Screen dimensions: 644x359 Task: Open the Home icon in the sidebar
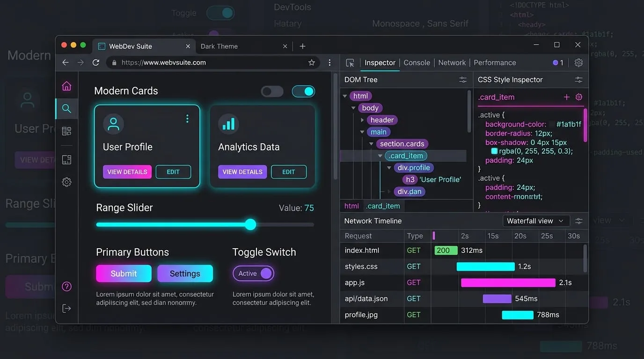pos(66,86)
